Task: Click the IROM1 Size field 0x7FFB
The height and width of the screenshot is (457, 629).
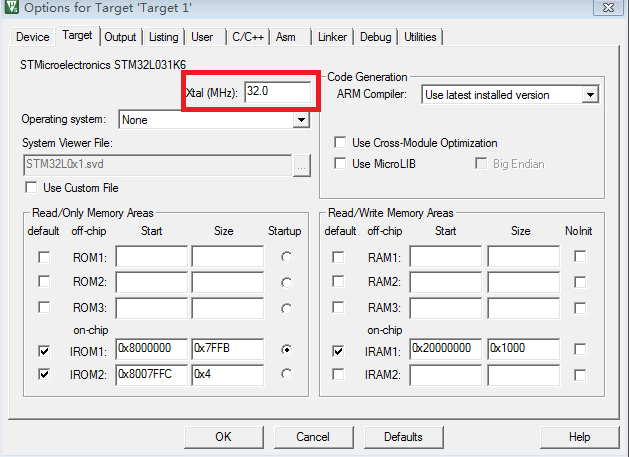Action: [228, 349]
